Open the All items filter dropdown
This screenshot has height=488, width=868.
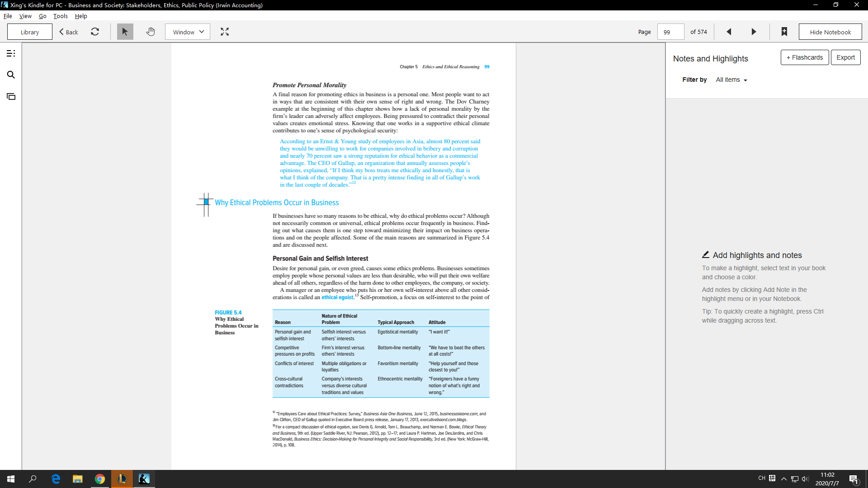pyautogui.click(x=731, y=80)
